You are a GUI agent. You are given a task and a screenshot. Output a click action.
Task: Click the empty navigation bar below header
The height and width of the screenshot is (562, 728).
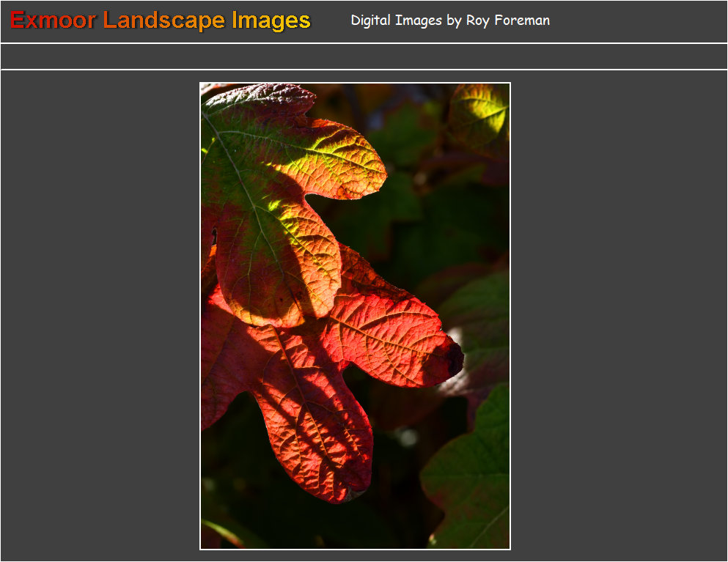coord(364,56)
